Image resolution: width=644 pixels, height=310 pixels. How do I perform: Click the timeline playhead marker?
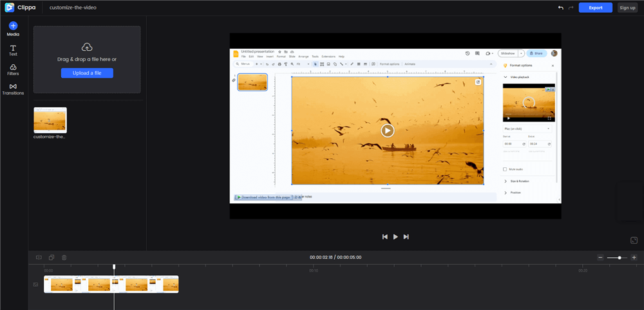point(114,267)
